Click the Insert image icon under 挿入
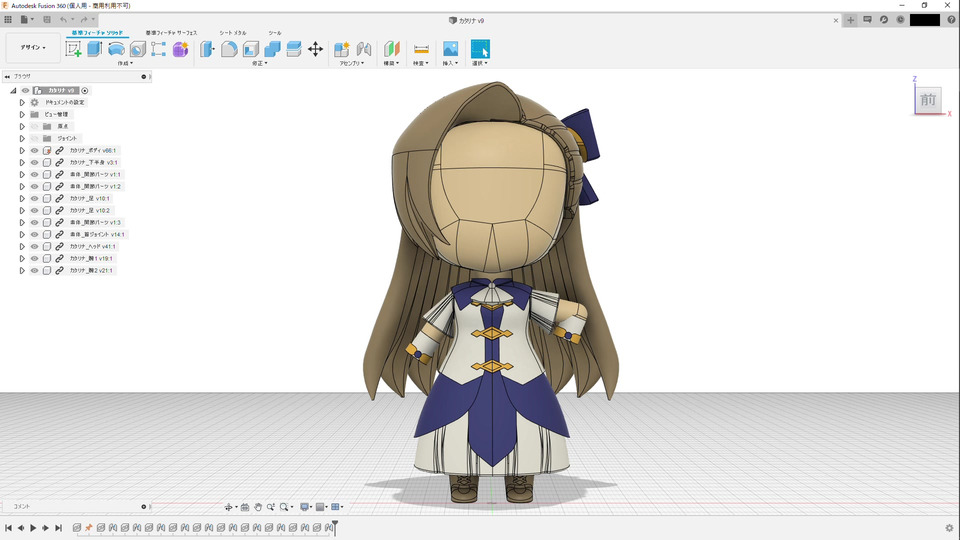Screen dimensions: 960x540 point(450,49)
